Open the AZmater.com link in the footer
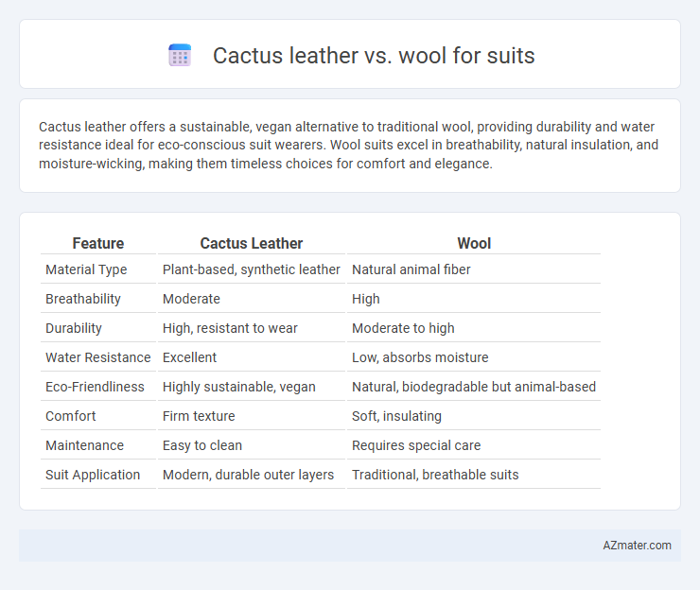Image resolution: width=700 pixels, height=590 pixels. point(637,546)
